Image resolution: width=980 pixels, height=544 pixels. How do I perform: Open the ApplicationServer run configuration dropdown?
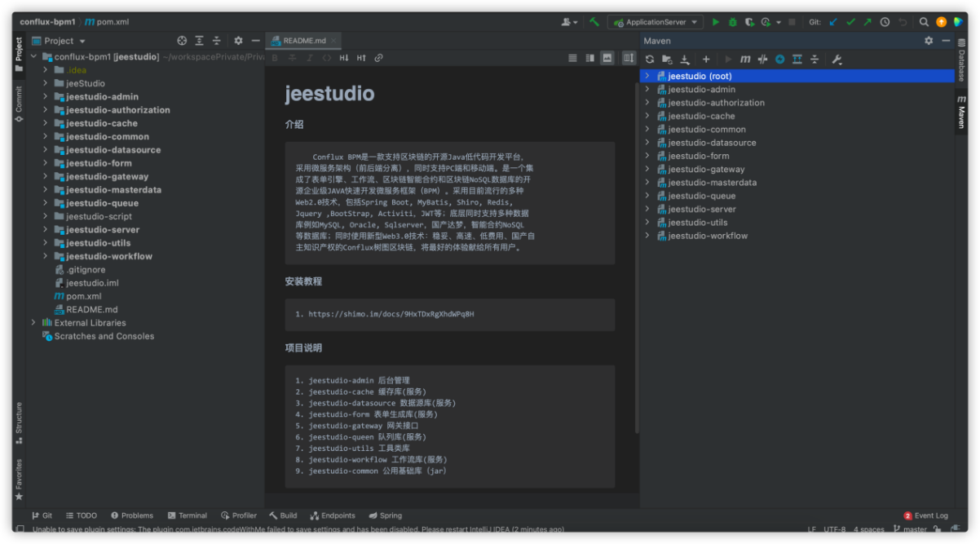coord(655,22)
